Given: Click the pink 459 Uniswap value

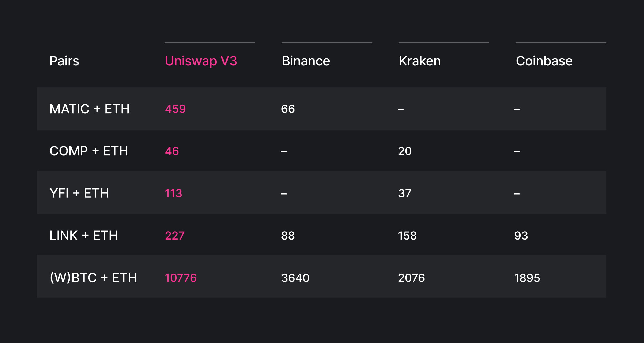Looking at the screenshot, I should tap(175, 109).
